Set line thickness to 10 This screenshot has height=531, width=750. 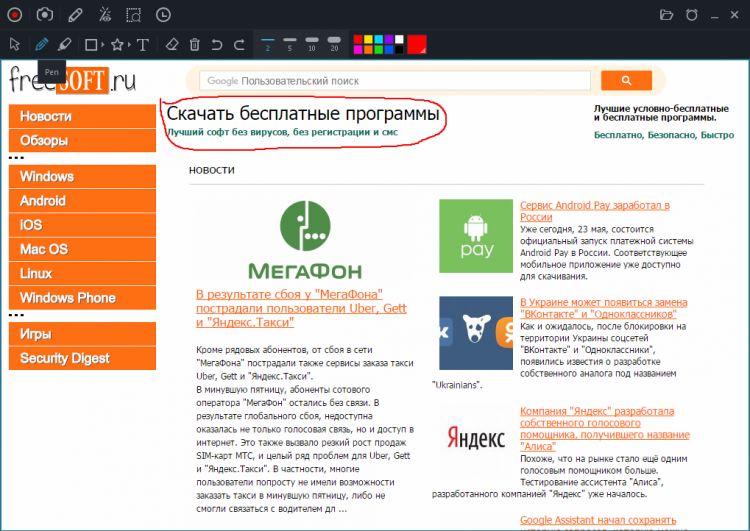tap(312, 44)
